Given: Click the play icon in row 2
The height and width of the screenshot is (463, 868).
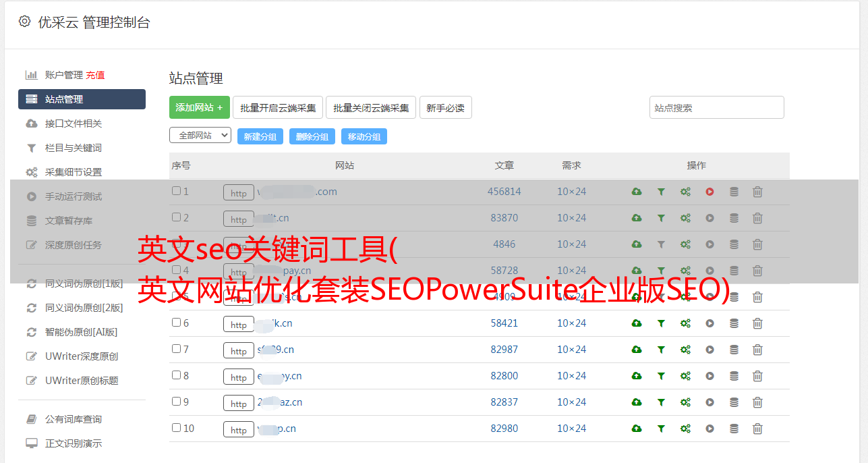Looking at the screenshot, I should pos(710,218).
